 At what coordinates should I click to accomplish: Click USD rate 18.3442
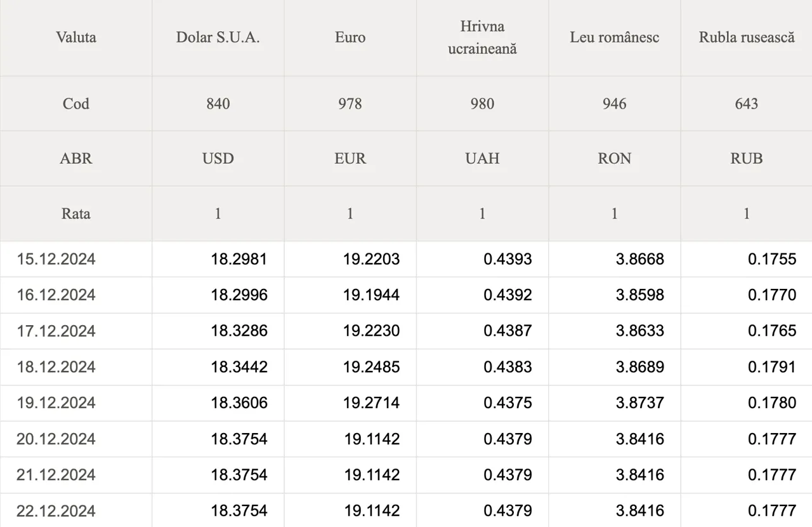click(x=239, y=367)
